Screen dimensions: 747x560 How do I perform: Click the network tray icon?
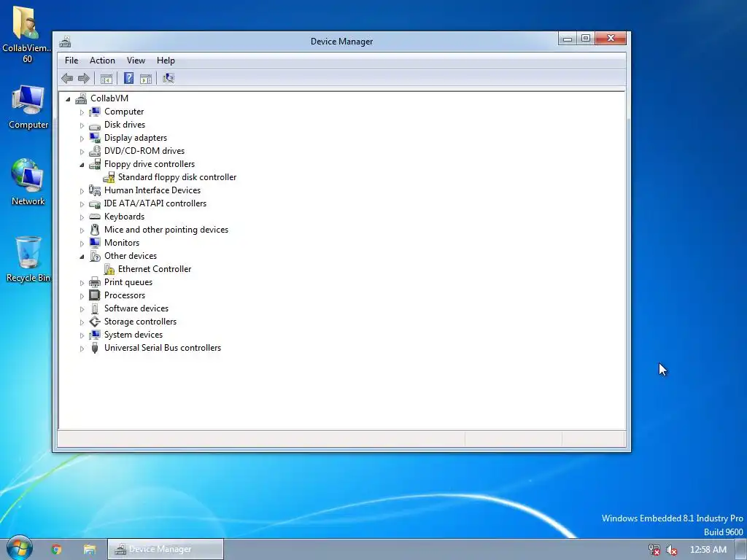(654, 550)
